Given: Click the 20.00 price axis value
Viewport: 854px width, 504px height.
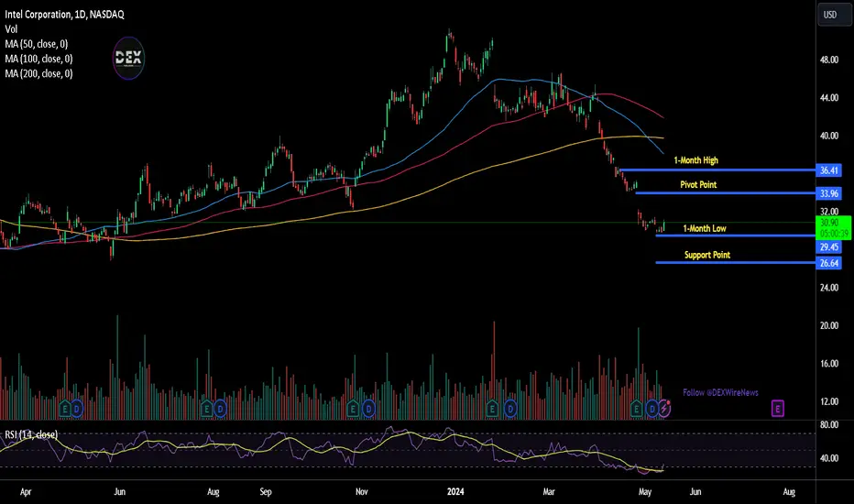Looking at the screenshot, I should pyautogui.click(x=829, y=326).
